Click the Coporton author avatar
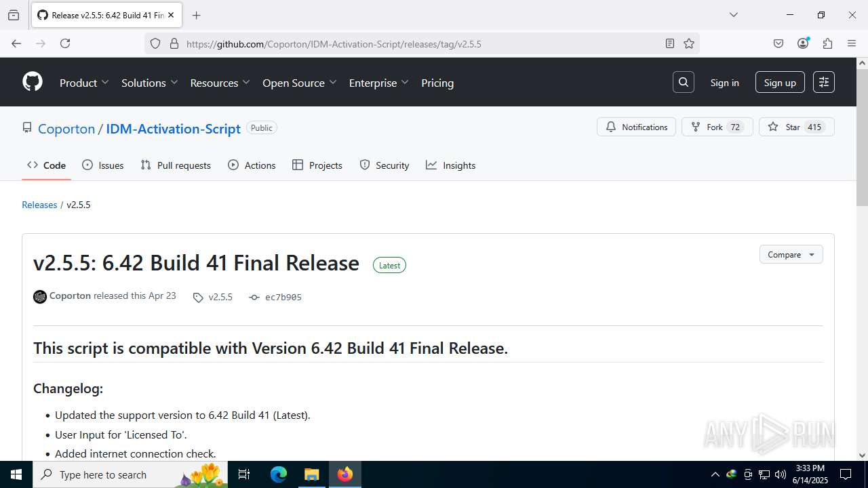 pos(40,296)
